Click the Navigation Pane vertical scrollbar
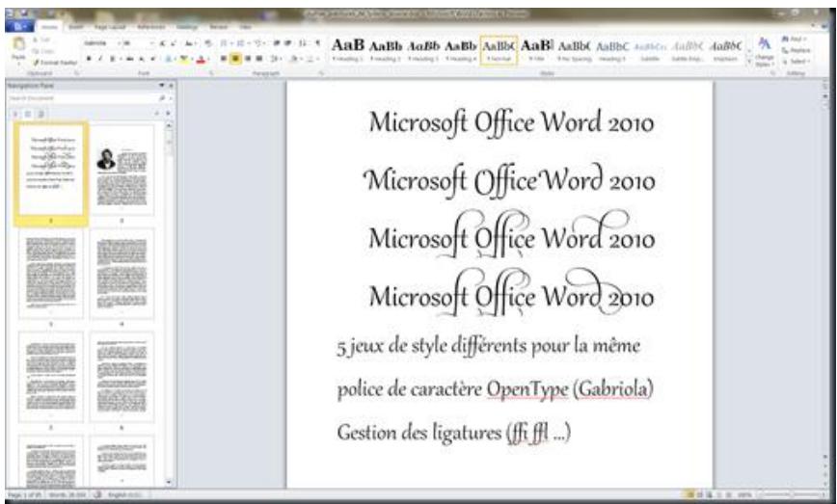This screenshot has height=504, width=837. point(169,304)
